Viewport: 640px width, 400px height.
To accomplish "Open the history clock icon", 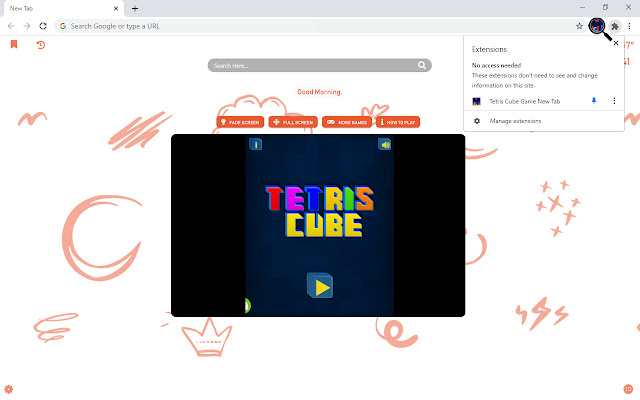I will (40, 44).
